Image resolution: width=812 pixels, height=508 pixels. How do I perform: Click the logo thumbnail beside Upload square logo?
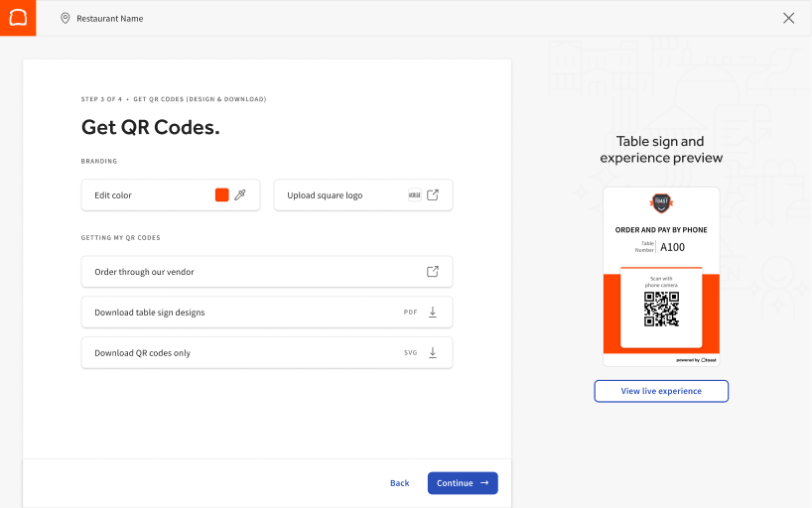pyautogui.click(x=415, y=195)
